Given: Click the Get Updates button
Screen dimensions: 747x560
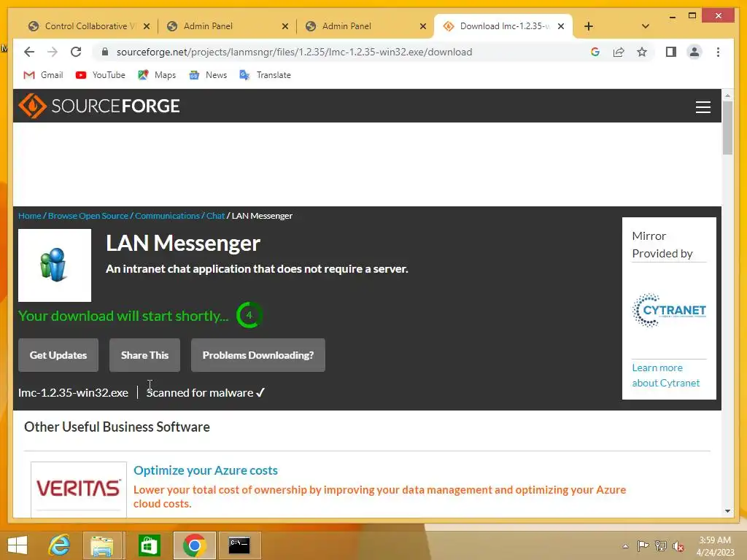Looking at the screenshot, I should (58, 355).
